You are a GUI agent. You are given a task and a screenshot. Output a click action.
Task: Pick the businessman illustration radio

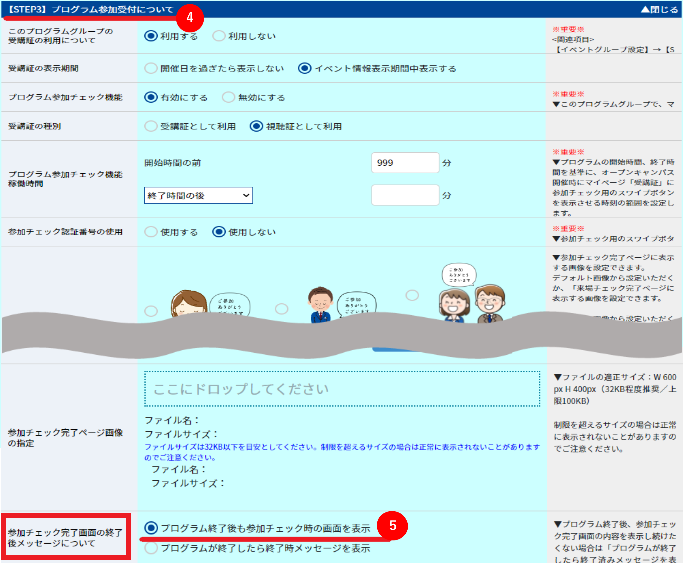(x=281, y=309)
